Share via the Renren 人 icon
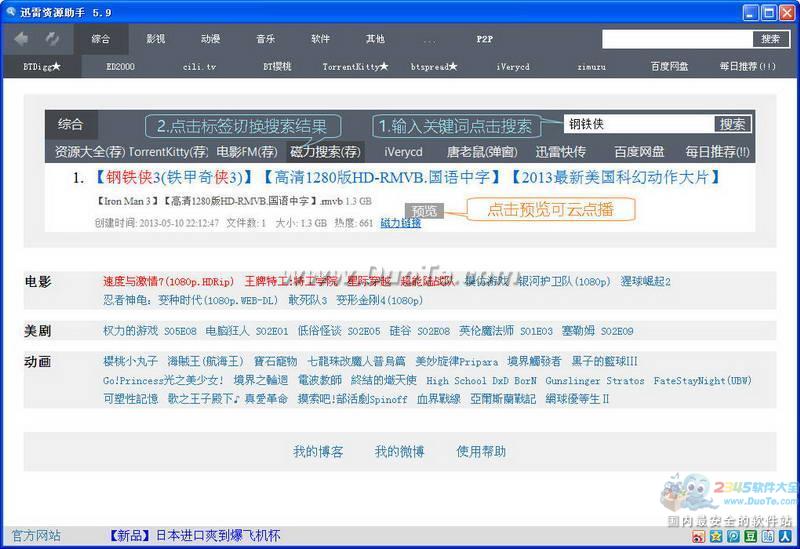The height and width of the screenshot is (549, 800). tap(786, 536)
